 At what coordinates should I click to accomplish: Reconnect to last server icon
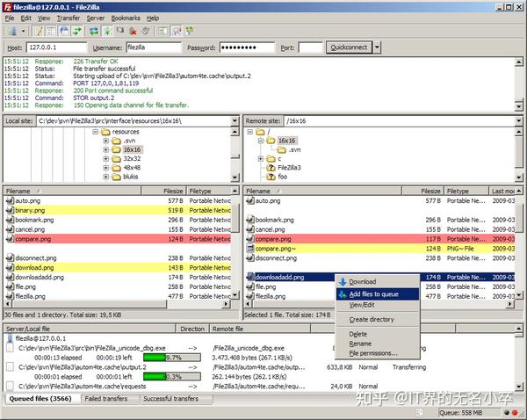pyautogui.click(x=146, y=32)
